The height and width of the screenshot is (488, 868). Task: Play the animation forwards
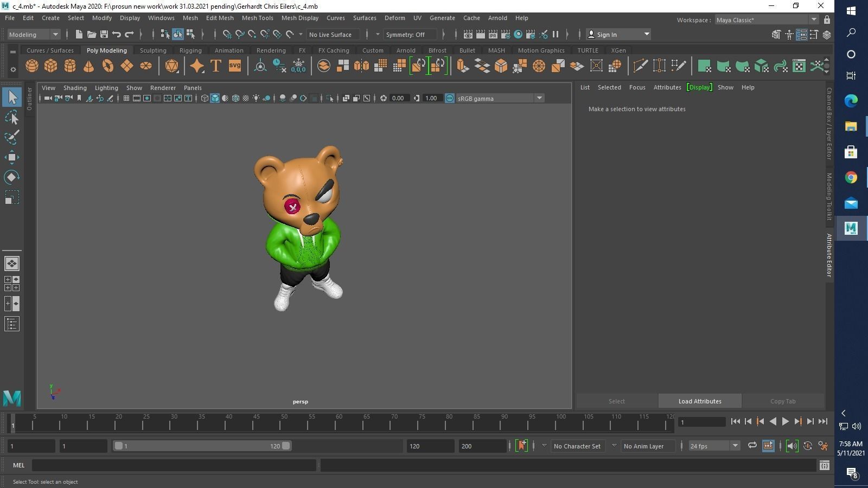coord(785,421)
